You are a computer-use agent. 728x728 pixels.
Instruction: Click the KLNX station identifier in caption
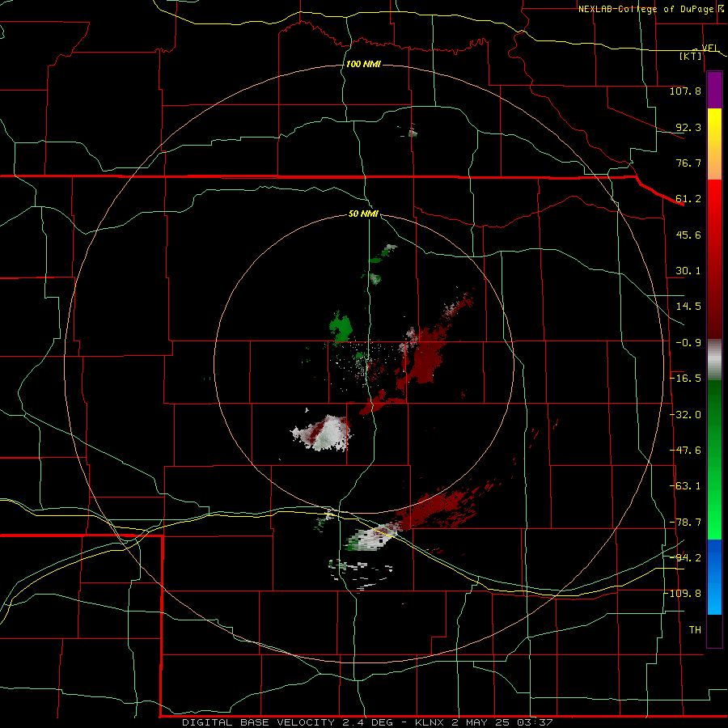[431, 722]
